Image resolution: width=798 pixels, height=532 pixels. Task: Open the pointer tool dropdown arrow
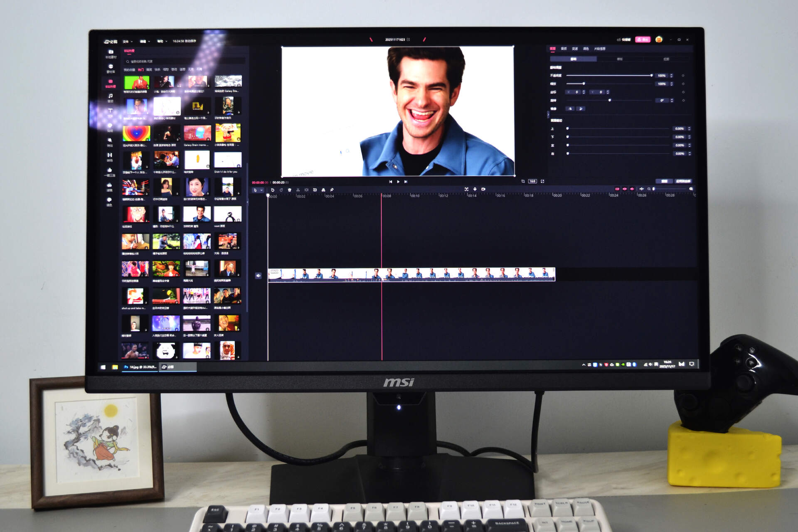click(x=261, y=190)
